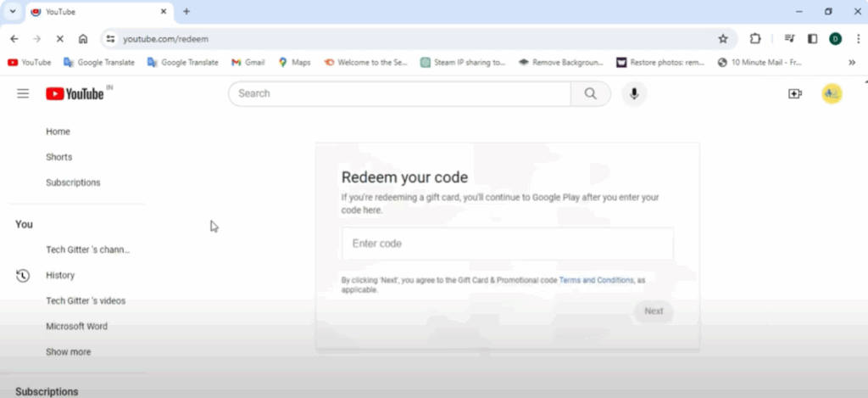Show more bookmarks with the double chevron

(852, 63)
